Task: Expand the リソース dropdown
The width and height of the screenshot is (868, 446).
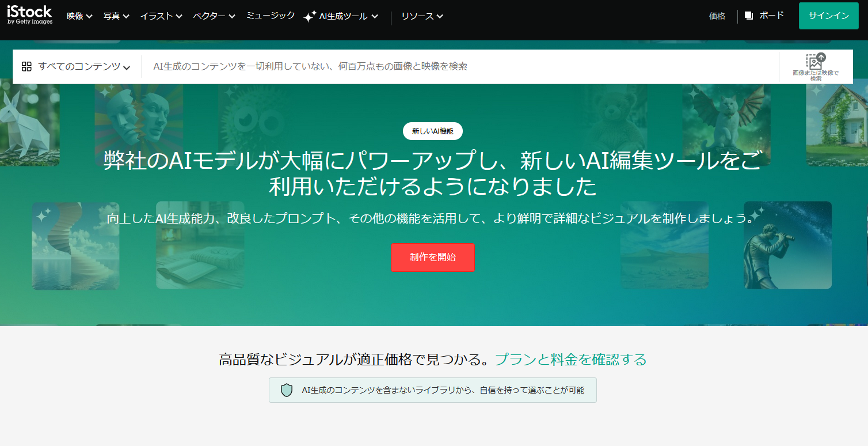Action: [x=423, y=16]
